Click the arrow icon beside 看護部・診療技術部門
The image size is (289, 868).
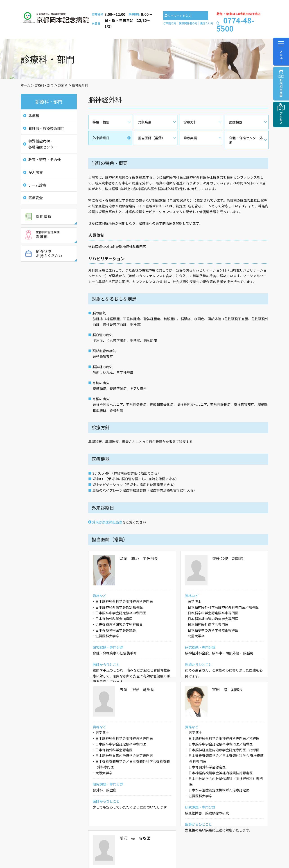[x=25, y=128]
